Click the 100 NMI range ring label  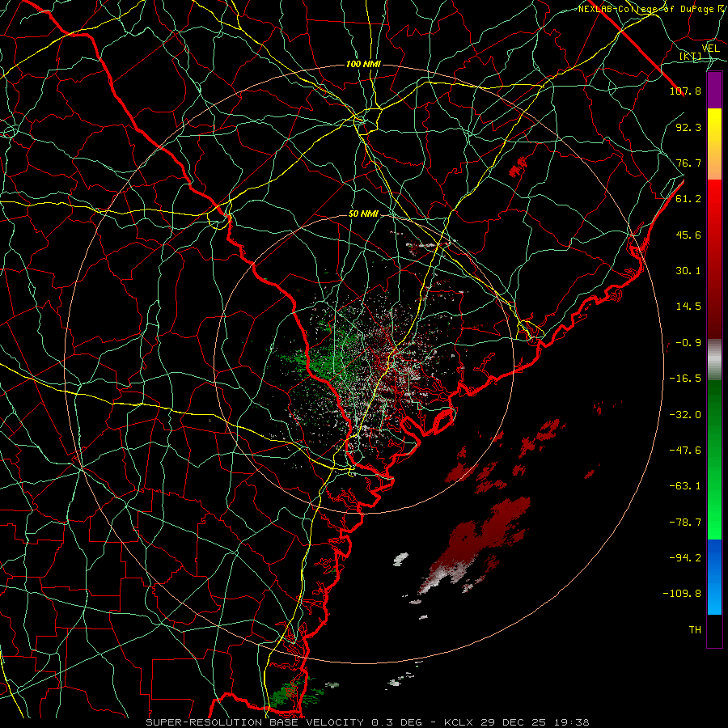pyautogui.click(x=363, y=64)
